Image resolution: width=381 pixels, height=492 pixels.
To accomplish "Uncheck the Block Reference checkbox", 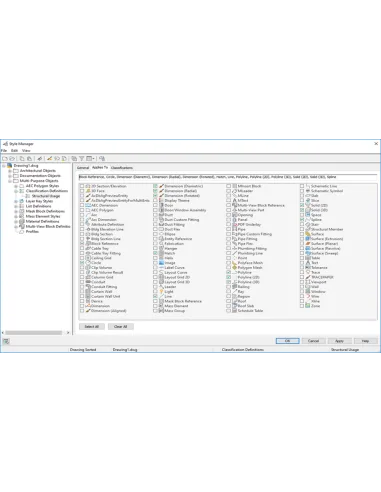I will pyautogui.click(x=82, y=244).
